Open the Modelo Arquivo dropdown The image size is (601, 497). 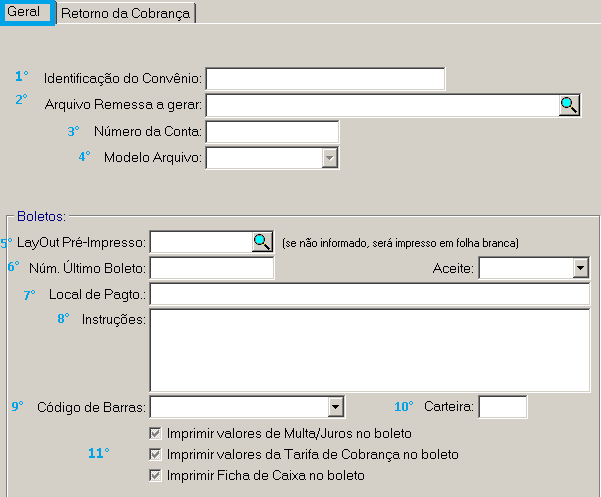tap(329, 157)
